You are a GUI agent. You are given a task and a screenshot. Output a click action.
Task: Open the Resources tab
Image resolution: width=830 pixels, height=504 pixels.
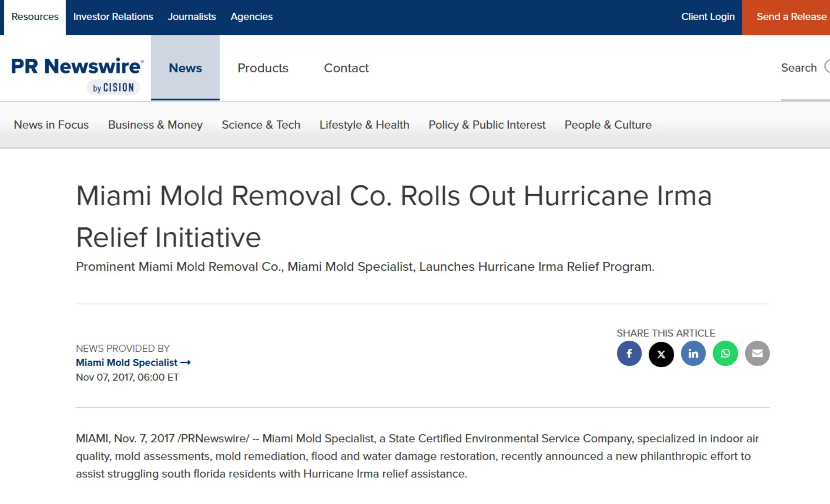click(35, 17)
